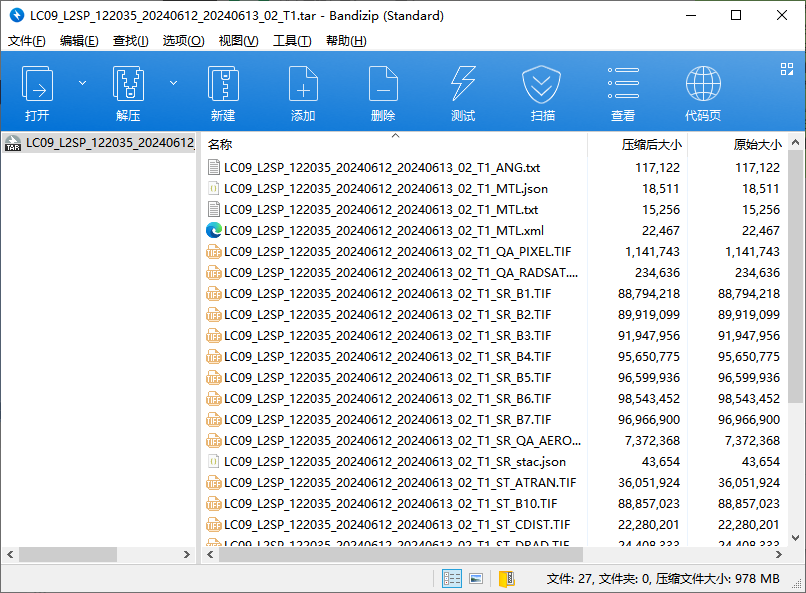Select the T1_MTL.txt file row
This screenshot has width=806, height=593.
pyautogui.click(x=494, y=210)
